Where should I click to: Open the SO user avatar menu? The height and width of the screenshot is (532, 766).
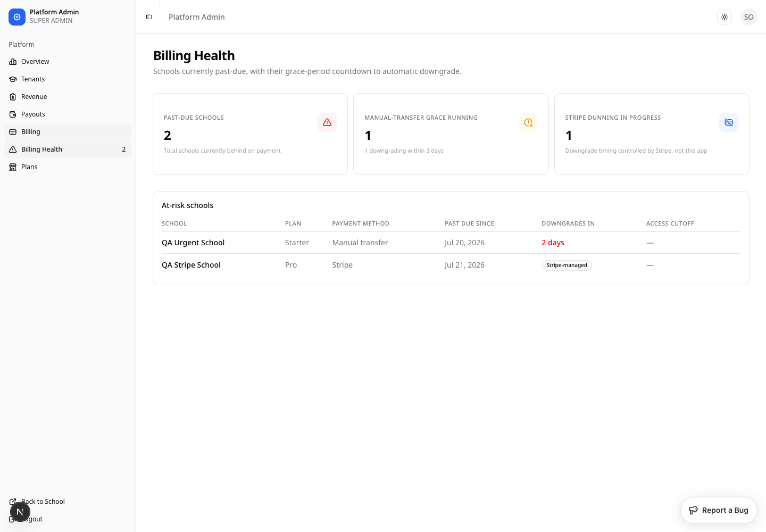coord(749,17)
